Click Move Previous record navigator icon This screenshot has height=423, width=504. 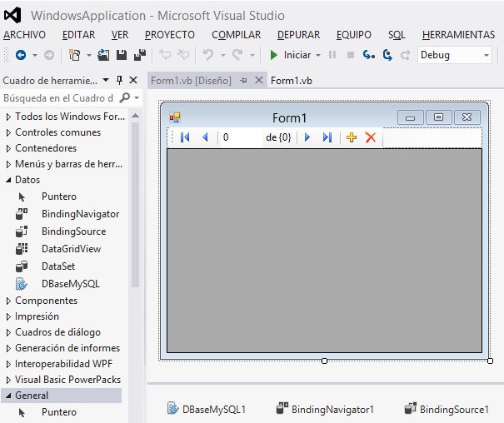coord(206,137)
